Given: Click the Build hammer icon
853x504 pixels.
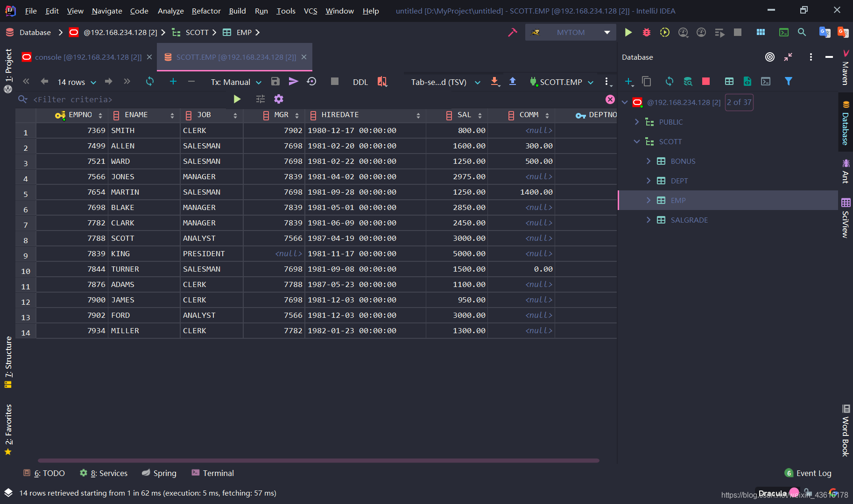Looking at the screenshot, I should pos(513,32).
